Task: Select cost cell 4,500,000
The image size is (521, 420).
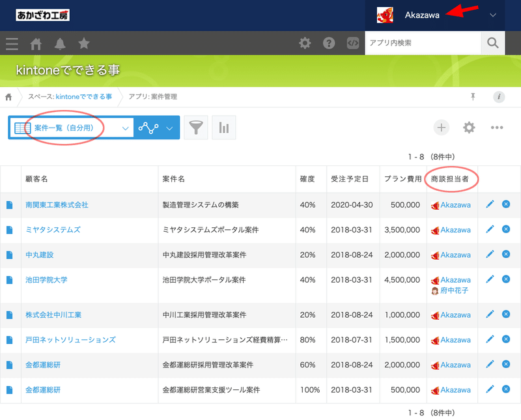Action: (403, 285)
